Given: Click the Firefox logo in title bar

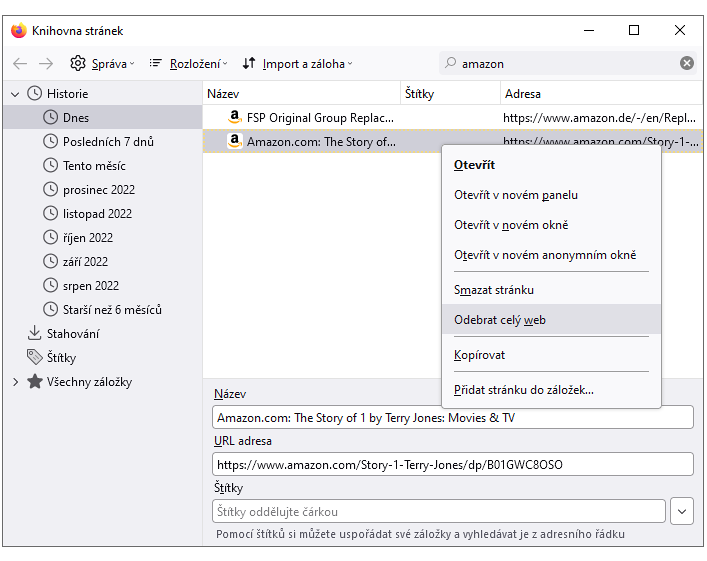Looking at the screenshot, I should 19,31.
